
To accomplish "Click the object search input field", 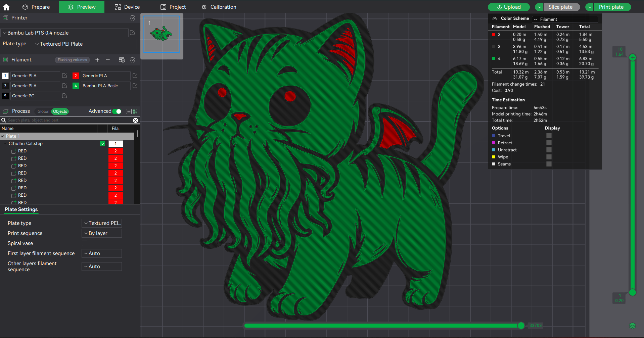I will (x=70, y=120).
